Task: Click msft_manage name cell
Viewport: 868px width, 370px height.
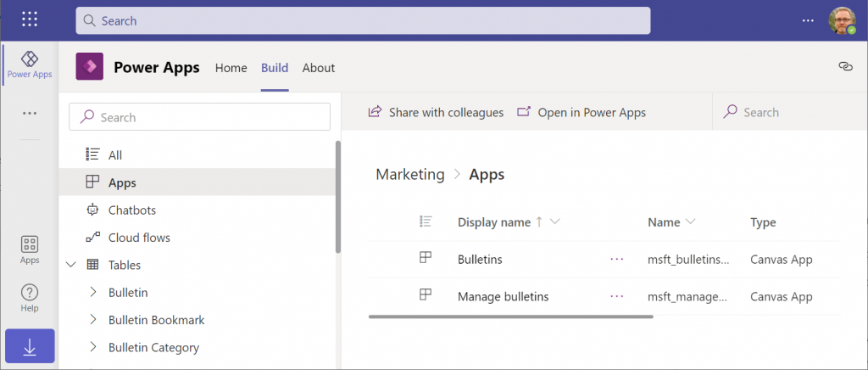Action: pyautogui.click(x=687, y=297)
